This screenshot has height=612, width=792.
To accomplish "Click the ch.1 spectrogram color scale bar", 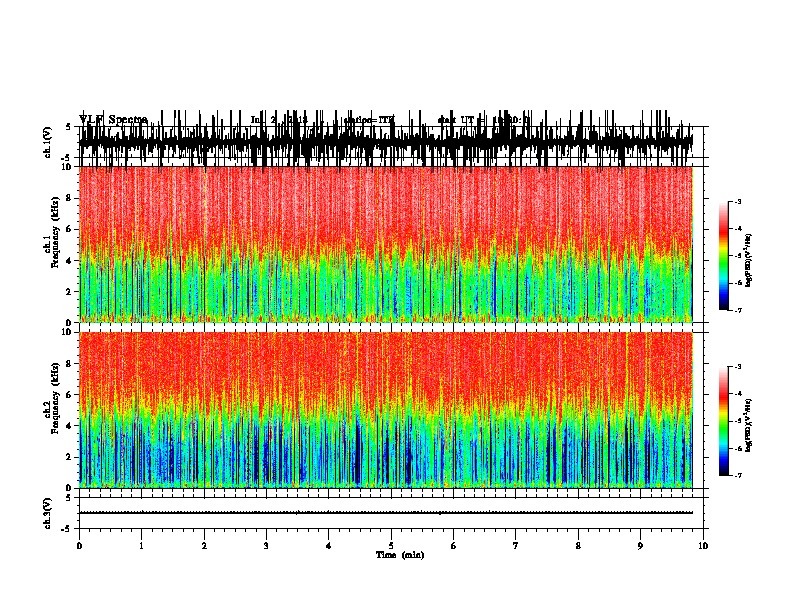I will (x=723, y=256).
